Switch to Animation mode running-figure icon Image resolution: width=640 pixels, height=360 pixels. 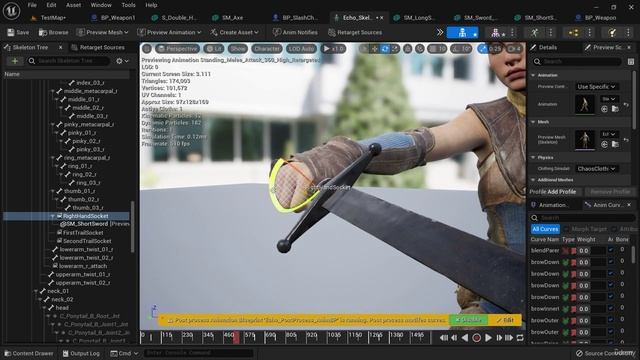click(x=534, y=33)
